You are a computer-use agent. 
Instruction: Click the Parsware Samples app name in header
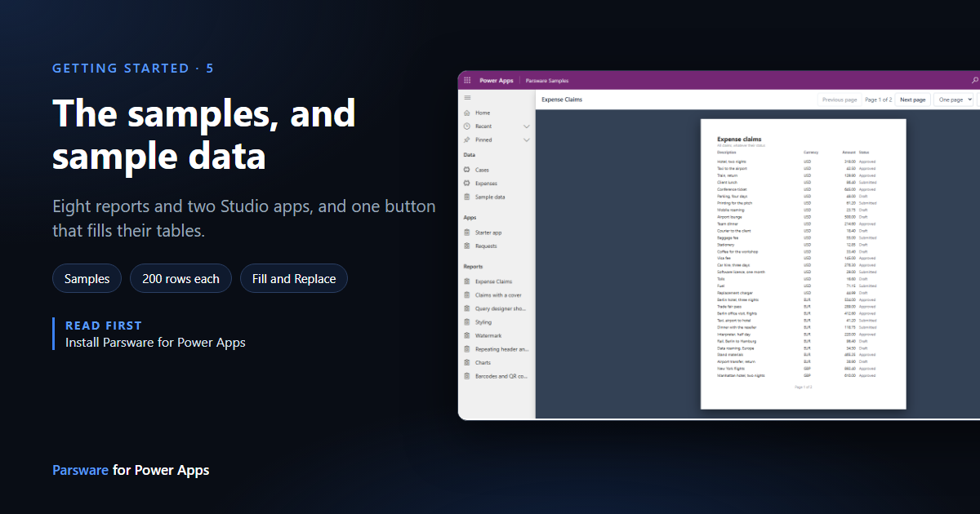point(547,81)
